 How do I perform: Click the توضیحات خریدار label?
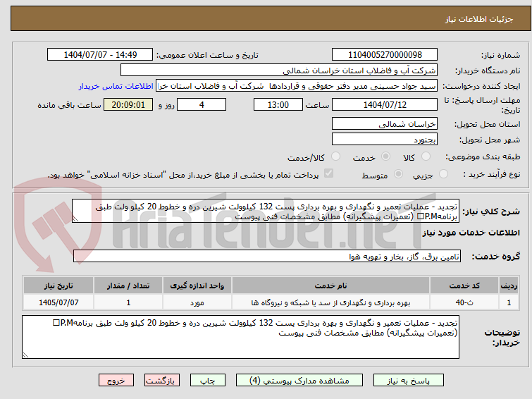click(502, 338)
